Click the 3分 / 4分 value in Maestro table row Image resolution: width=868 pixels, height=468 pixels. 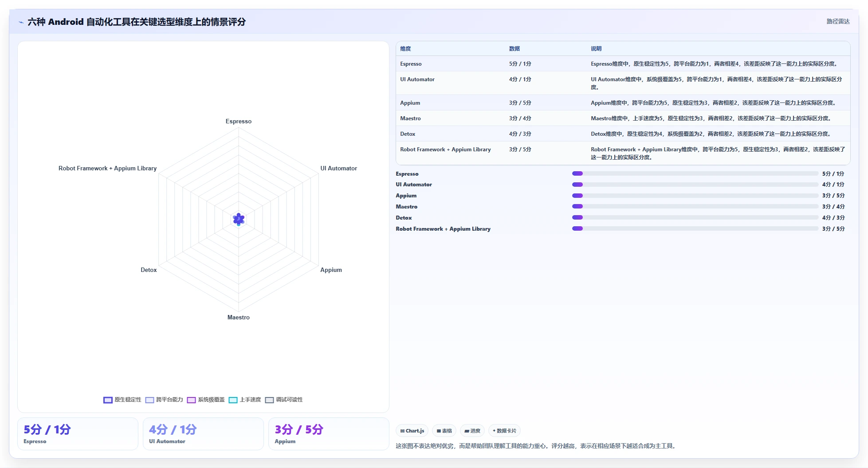520,118
